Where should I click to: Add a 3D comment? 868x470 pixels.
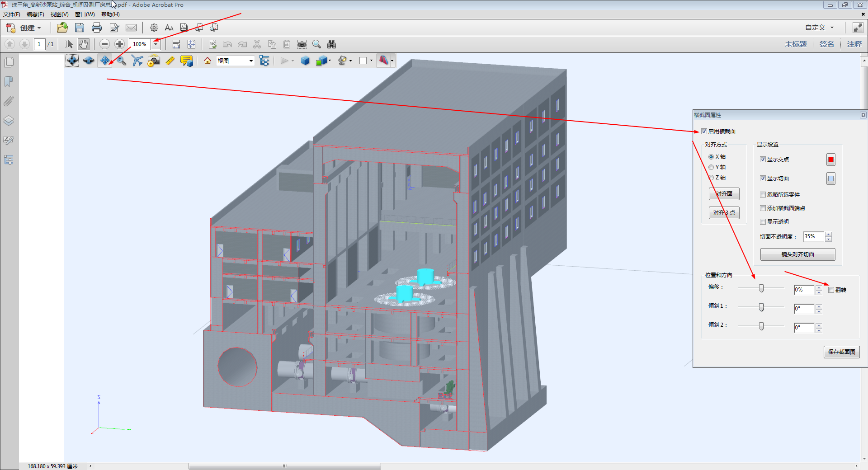point(186,61)
